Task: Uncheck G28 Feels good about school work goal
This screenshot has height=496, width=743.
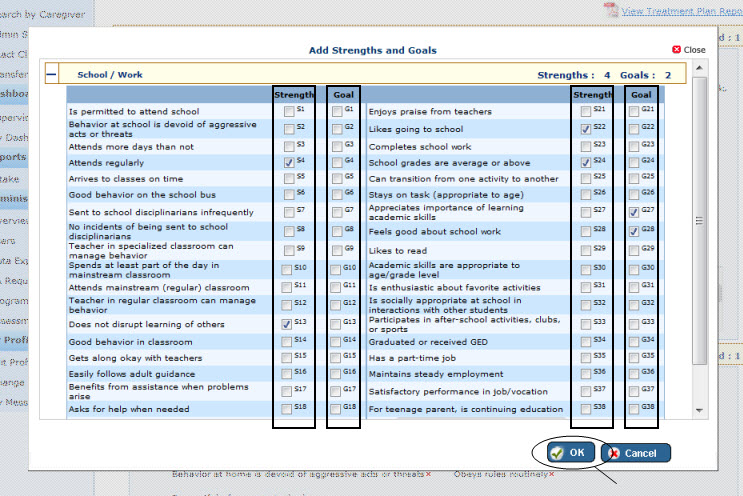Action: (x=634, y=231)
